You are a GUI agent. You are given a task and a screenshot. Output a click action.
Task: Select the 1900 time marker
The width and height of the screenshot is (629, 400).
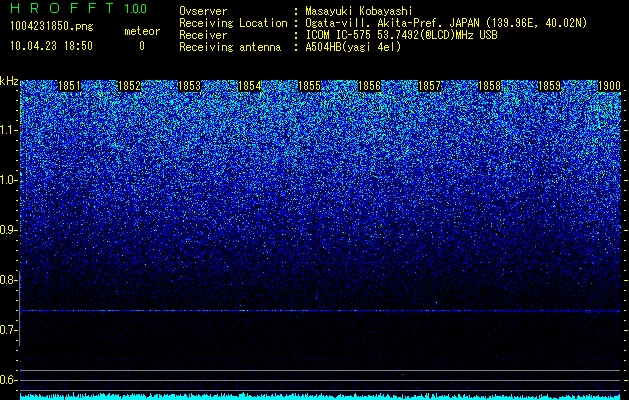click(609, 86)
